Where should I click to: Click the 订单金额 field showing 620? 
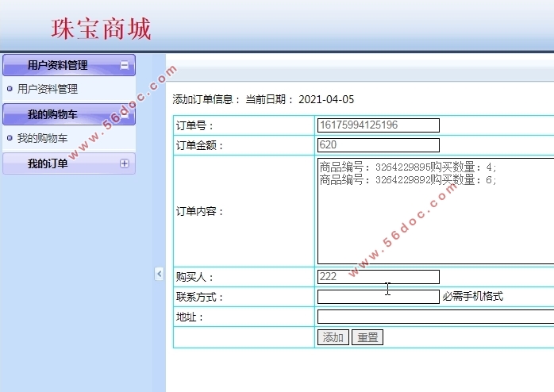[379, 145]
